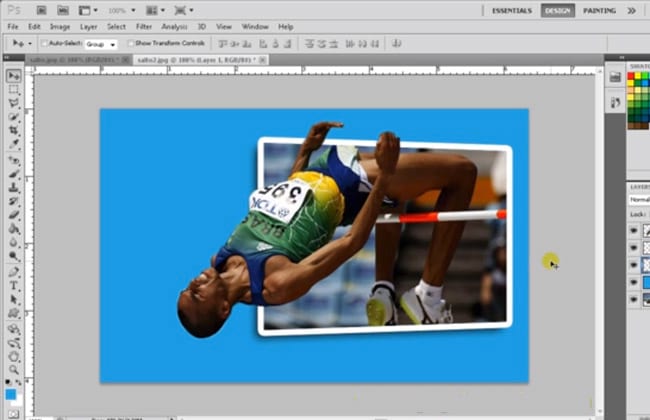This screenshot has width=650, height=420.
Task: Switch to the Design workspace
Action: click(558, 11)
